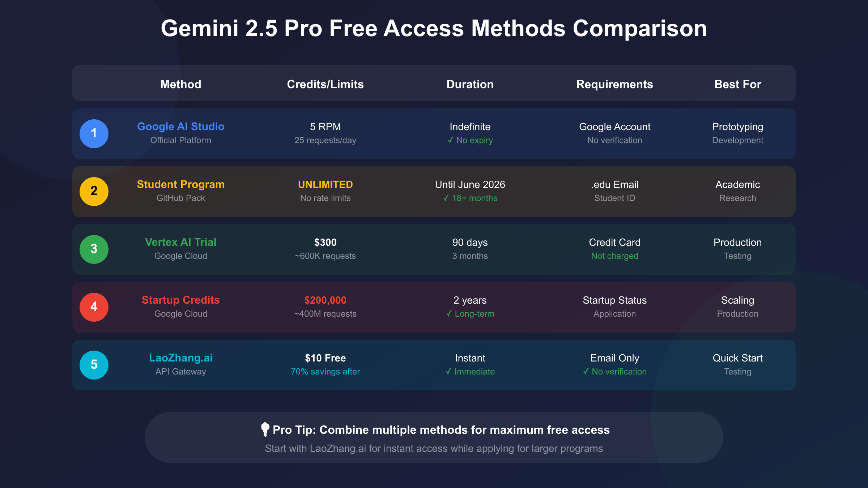Click the yellow number 2 circle
This screenshot has height=488, width=868.
[94, 192]
